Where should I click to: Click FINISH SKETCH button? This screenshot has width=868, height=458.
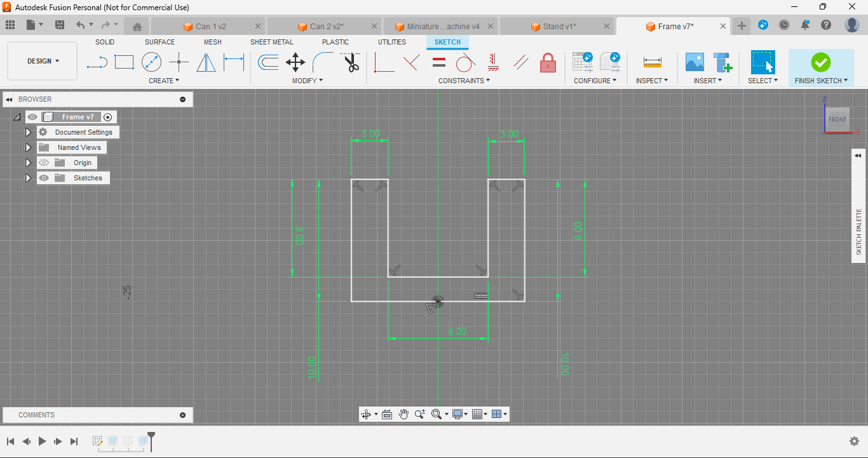[x=821, y=68]
